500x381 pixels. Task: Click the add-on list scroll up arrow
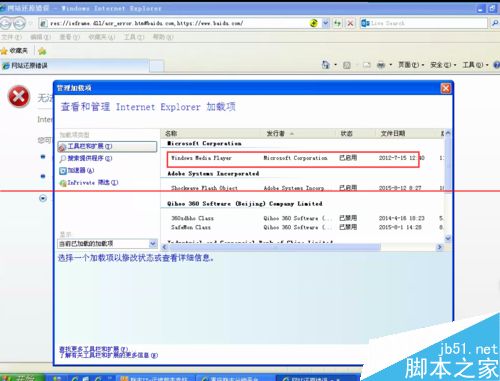448,133
